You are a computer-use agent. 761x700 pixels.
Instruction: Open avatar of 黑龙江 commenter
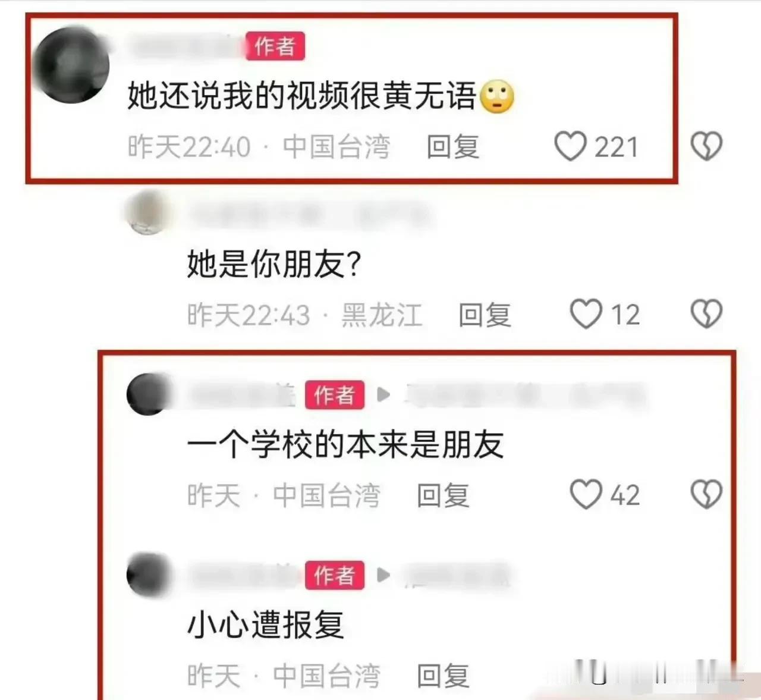pos(147,212)
